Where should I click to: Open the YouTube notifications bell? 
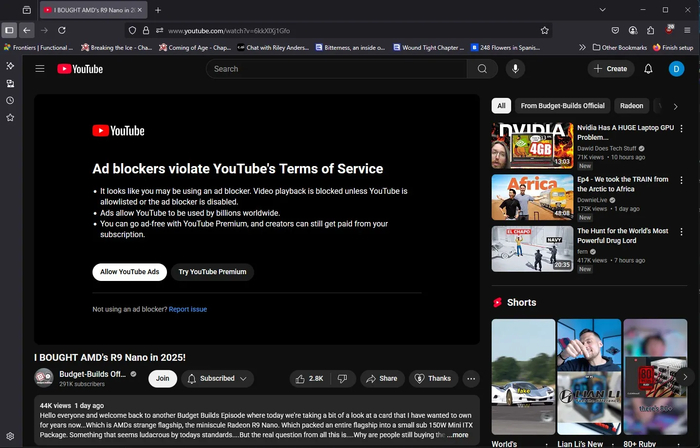pos(648,69)
